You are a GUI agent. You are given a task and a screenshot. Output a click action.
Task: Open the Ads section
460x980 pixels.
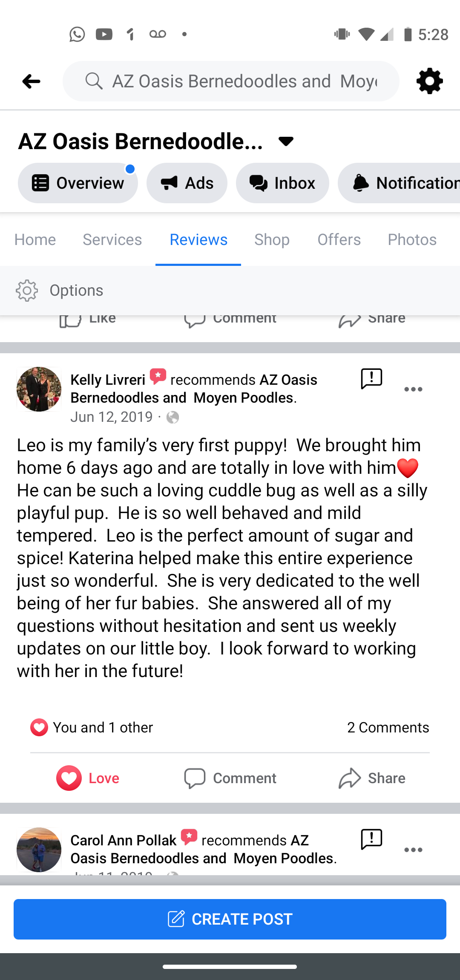point(187,183)
